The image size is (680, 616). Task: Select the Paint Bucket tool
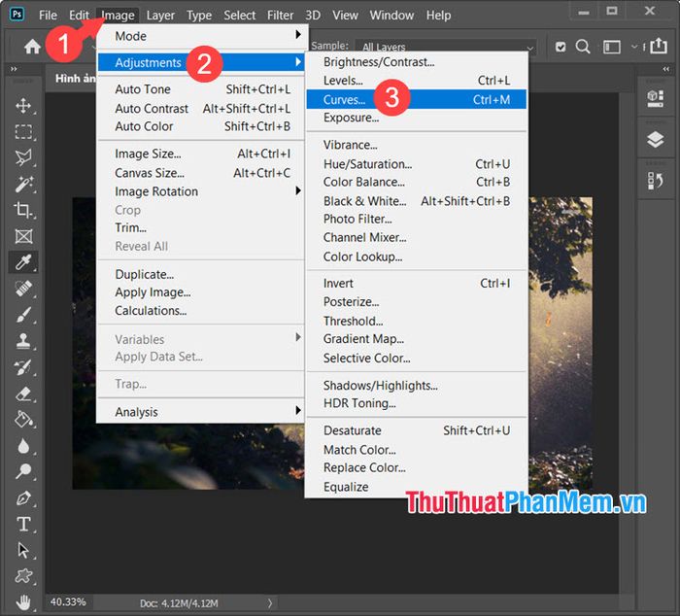[23, 420]
